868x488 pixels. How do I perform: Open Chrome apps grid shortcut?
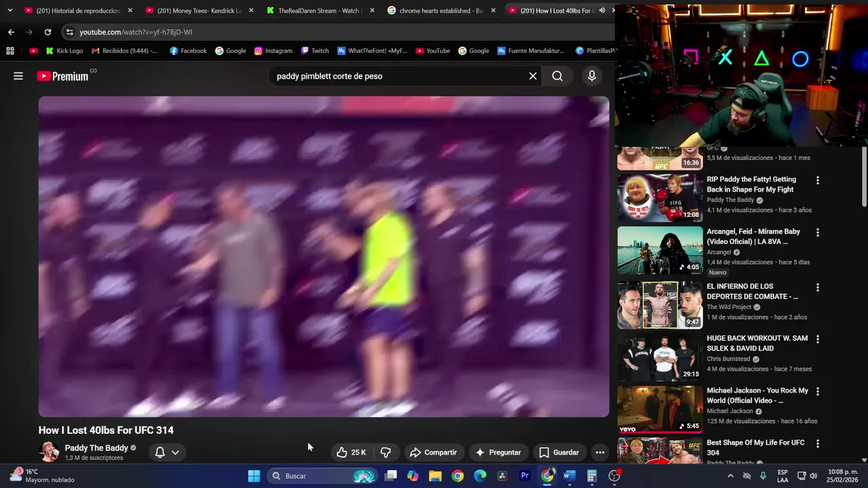point(10,51)
